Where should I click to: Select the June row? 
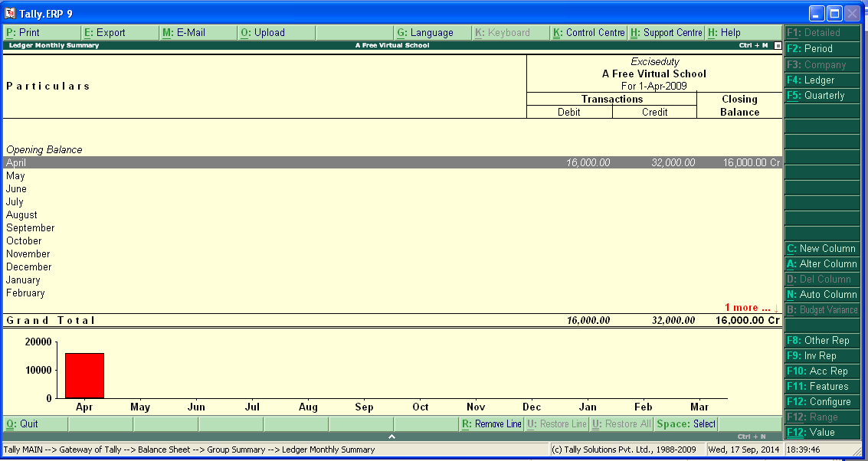pos(392,188)
